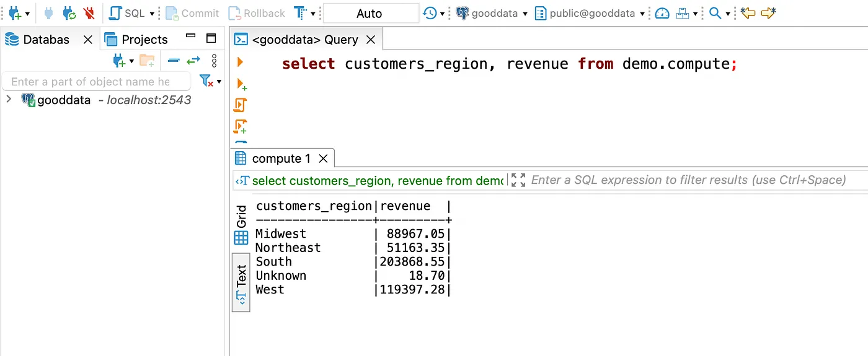Click the customers_region column header text
Image resolution: width=868 pixels, height=356 pixels.
coord(314,206)
